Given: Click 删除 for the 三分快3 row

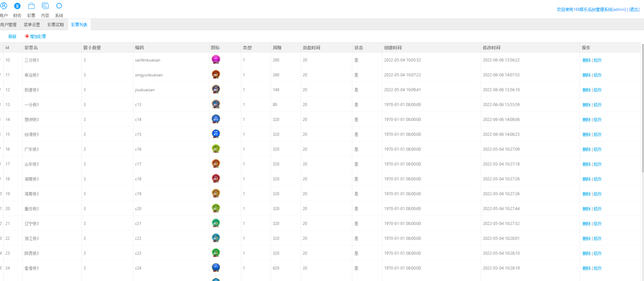Looking at the screenshot, I should click(x=587, y=60).
